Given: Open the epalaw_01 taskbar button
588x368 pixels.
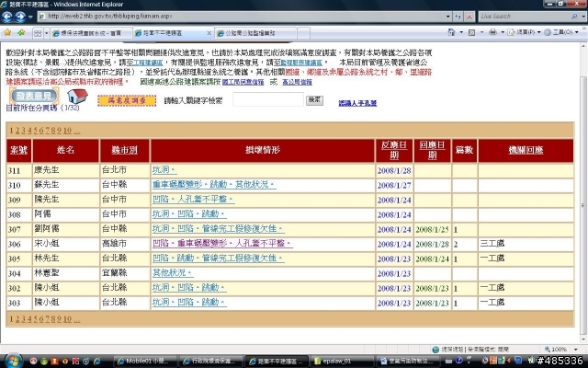Looking at the screenshot, I should (342, 362).
